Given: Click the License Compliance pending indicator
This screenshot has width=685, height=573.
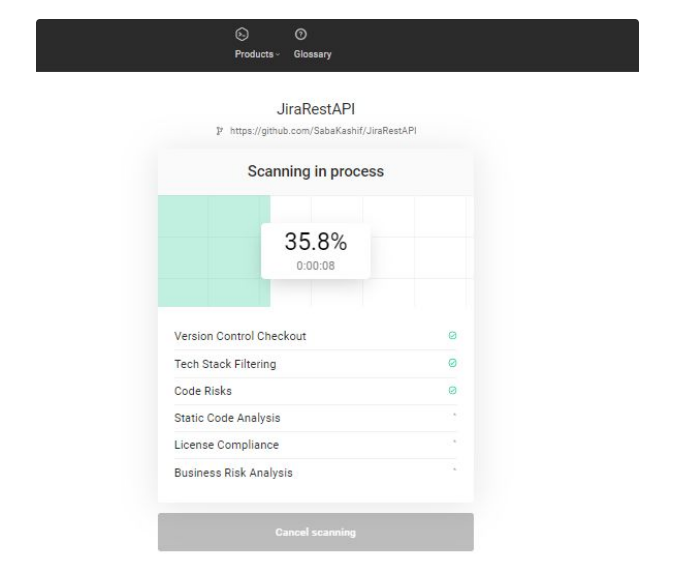Looking at the screenshot, I should tap(454, 443).
